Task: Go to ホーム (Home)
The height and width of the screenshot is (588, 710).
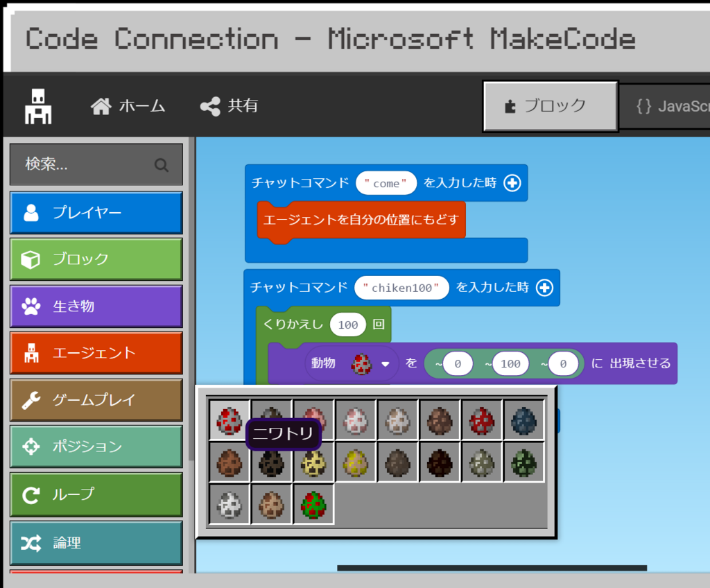Action: 128,107
